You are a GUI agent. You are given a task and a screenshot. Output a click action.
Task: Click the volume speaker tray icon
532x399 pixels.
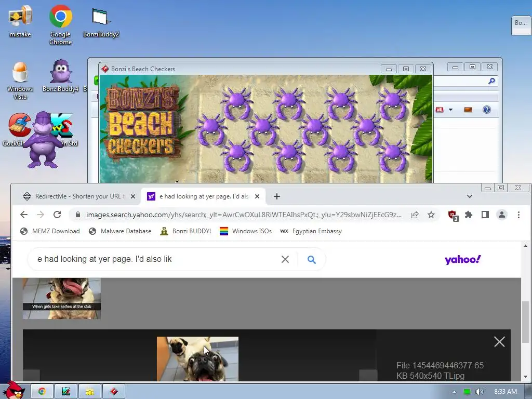point(479,392)
